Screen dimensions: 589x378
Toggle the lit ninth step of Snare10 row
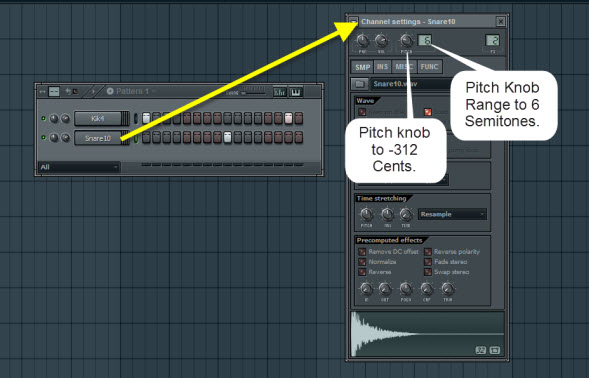(x=227, y=138)
